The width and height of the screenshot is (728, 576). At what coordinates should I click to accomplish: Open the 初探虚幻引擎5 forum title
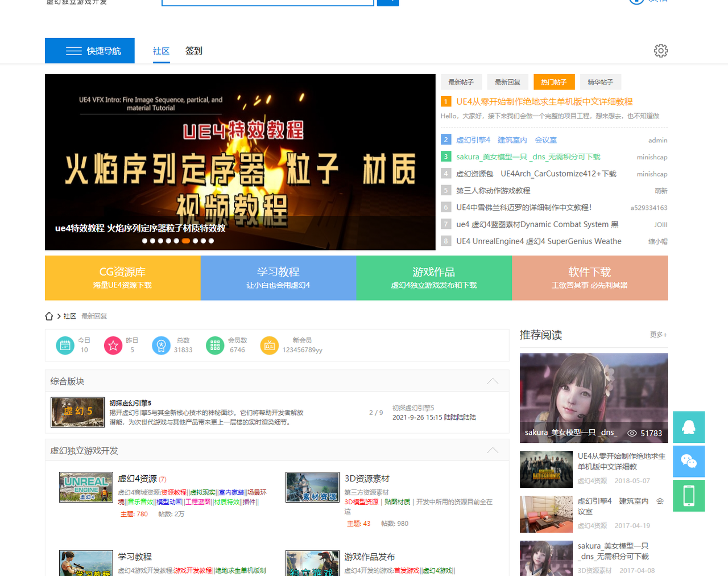tap(130, 403)
